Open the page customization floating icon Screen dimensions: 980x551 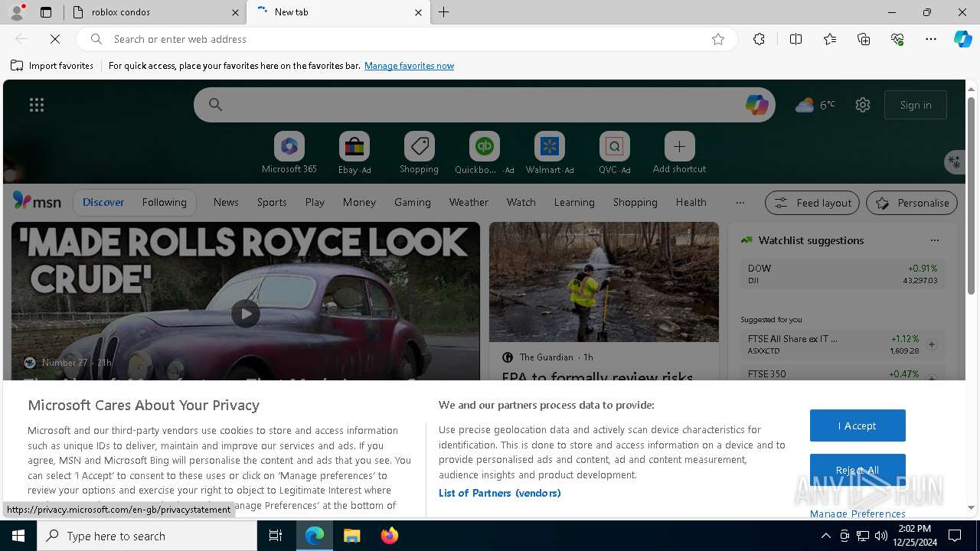[953, 161]
